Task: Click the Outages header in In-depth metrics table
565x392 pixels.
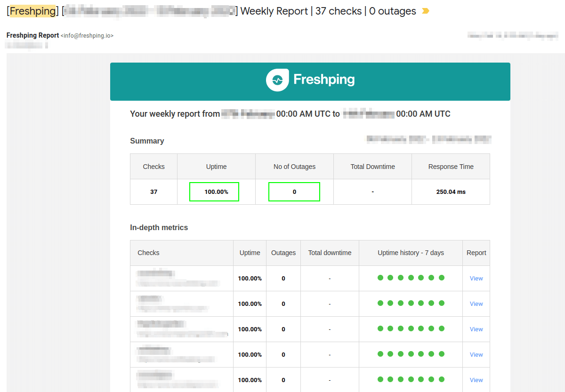Action: (x=283, y=253)
